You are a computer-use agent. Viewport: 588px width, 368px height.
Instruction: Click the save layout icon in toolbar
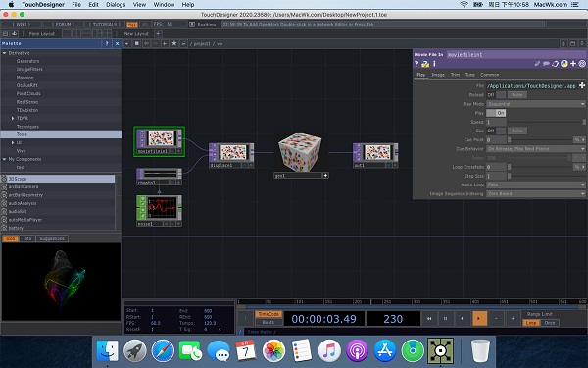click(x=5, y=33)
